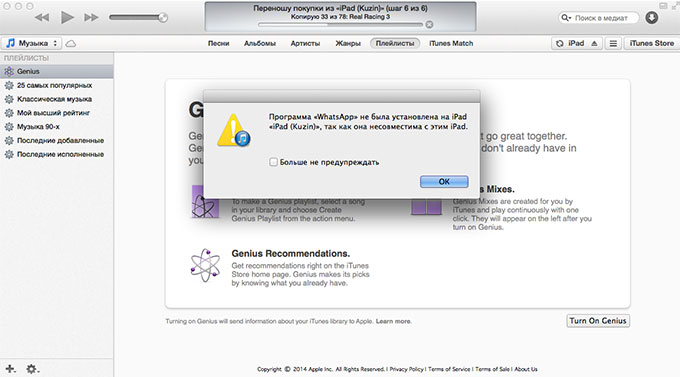
Task: Switch to the Жанры tab
Action: pos(348,43)
